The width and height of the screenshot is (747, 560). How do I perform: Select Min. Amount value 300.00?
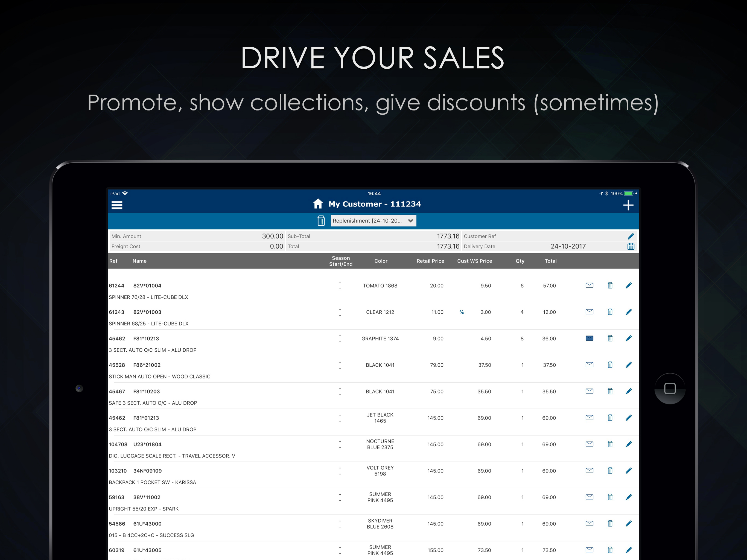[273, 236]
